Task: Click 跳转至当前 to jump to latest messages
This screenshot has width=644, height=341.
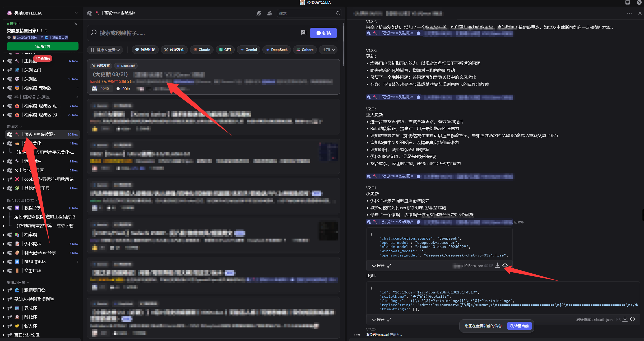Action: 519,326
